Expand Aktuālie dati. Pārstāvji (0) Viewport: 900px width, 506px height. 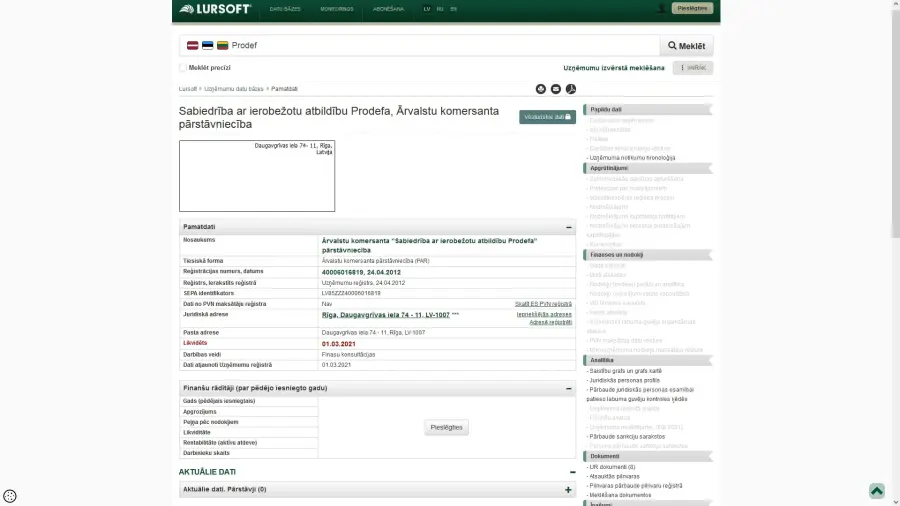pyautogui.click(x=568, y=490)
